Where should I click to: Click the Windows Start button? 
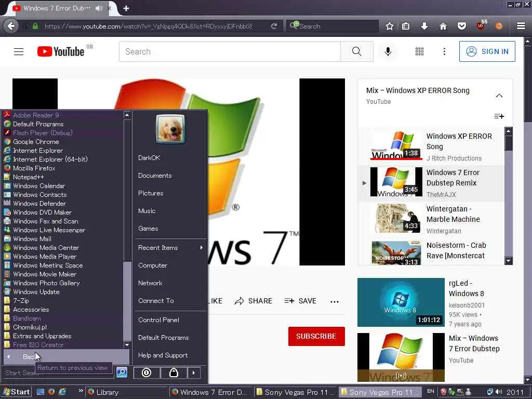pyautogui.click(x=16, y=392)
